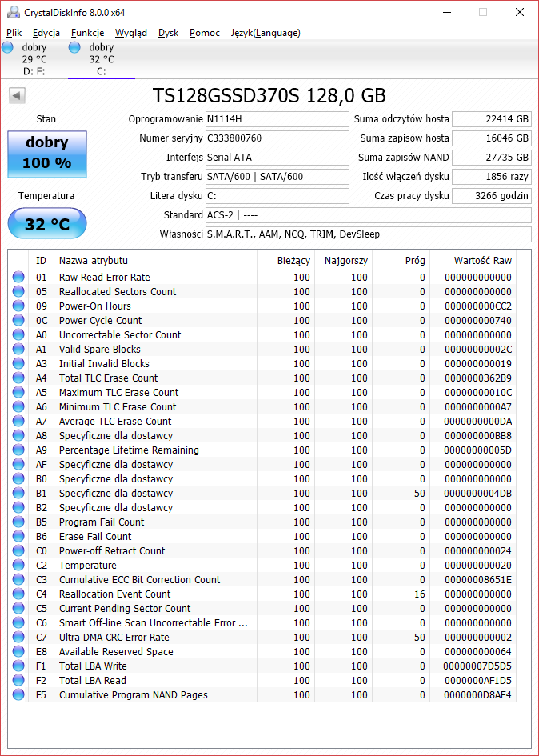This screenshot has height=756, width=539.
Task: Click raw value 00000008651E
Action: pyautogui.click(x=478, y=579)
